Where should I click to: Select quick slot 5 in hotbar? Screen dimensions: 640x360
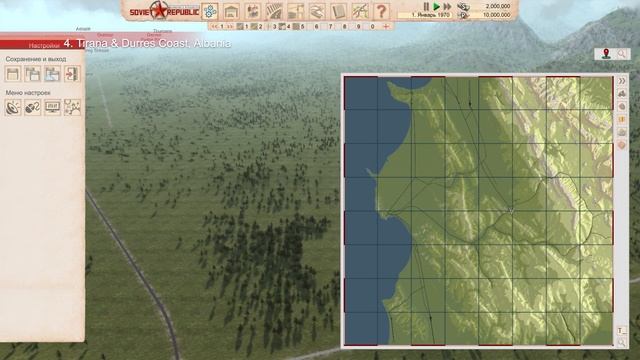299,27
